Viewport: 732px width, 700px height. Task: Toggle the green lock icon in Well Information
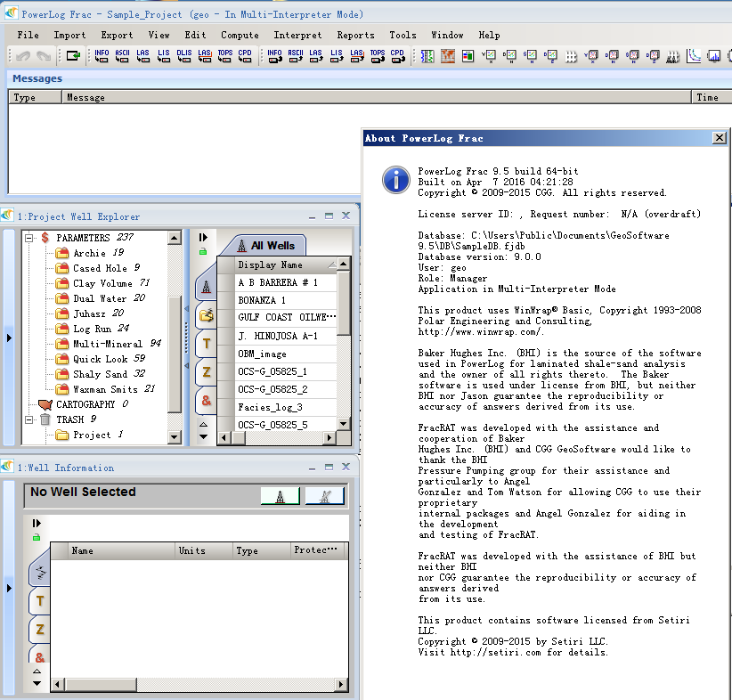pos(37,538)
